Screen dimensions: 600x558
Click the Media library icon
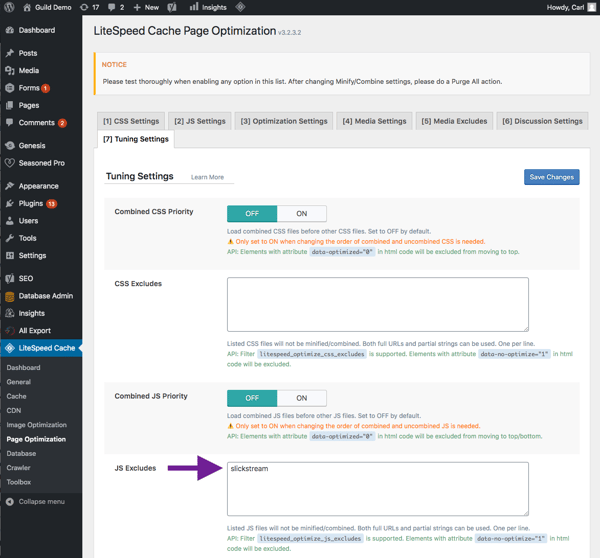(x=10, y=70)
